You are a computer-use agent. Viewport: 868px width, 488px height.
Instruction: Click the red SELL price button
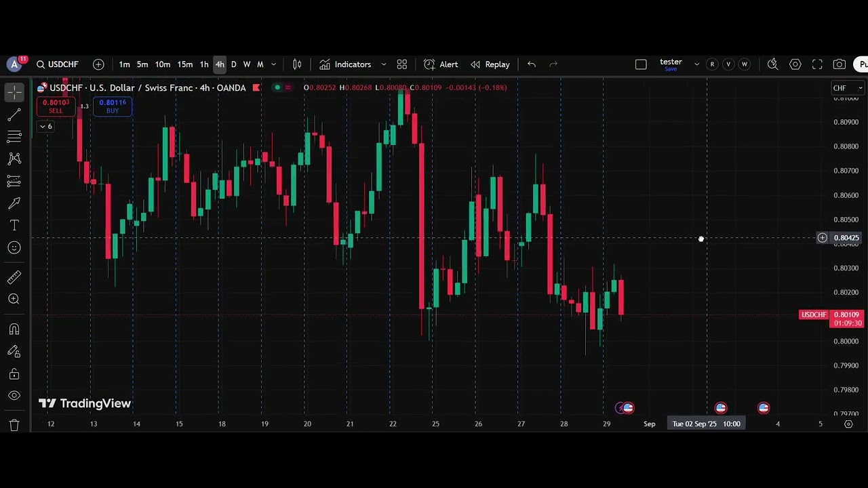56,106
